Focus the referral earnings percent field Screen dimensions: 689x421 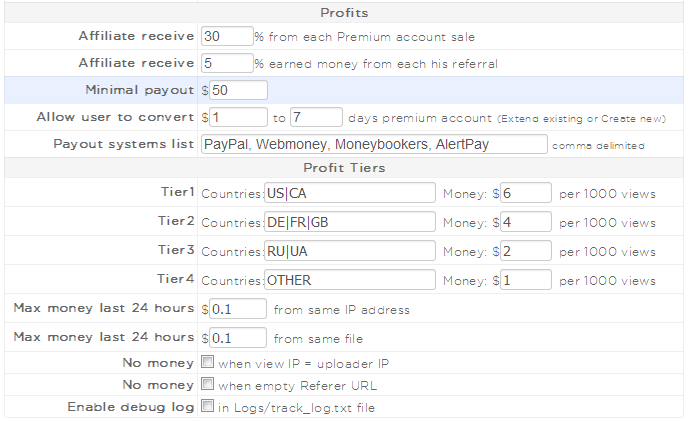point(227,63)
